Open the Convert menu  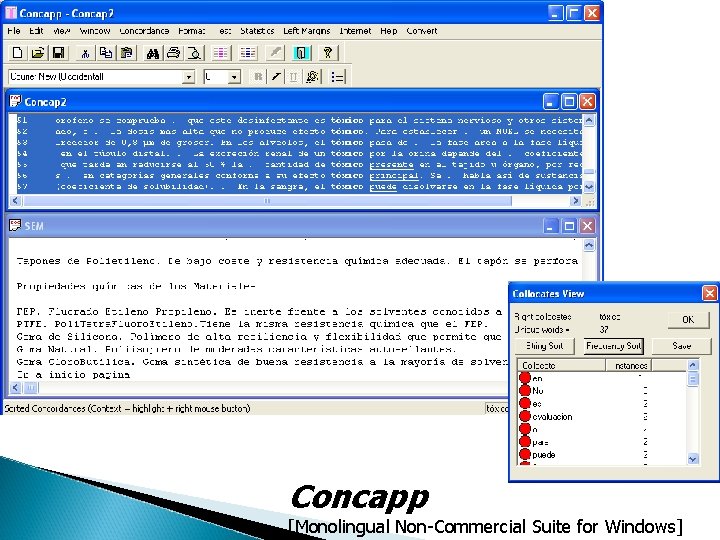tap(422, 31)
